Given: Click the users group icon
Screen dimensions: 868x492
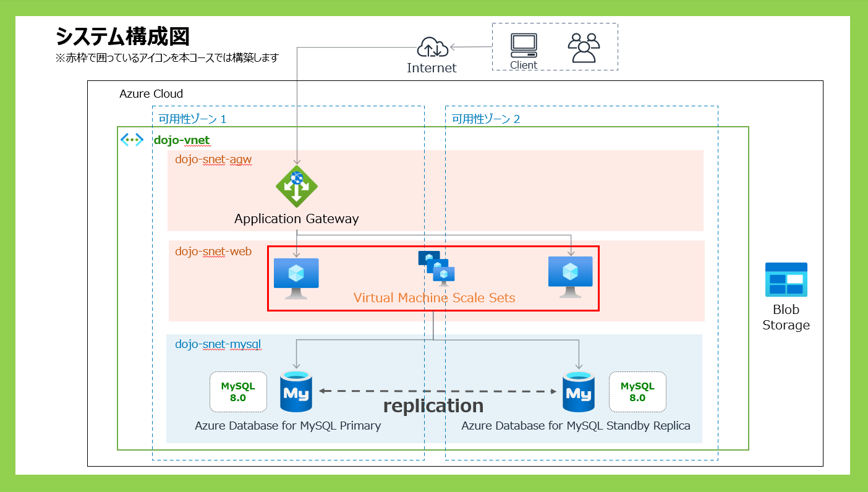Looking at the screenshot, I should 584,48.
